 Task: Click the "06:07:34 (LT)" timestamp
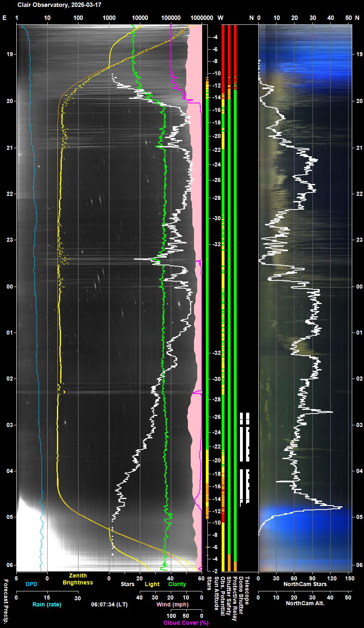click(x=109, y=604)
